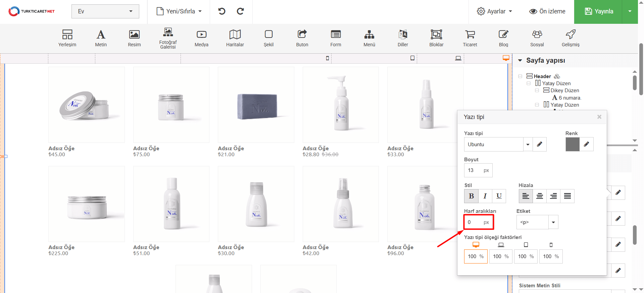Toggle underline text style
The image size is (644, 293).
(499, 196)
